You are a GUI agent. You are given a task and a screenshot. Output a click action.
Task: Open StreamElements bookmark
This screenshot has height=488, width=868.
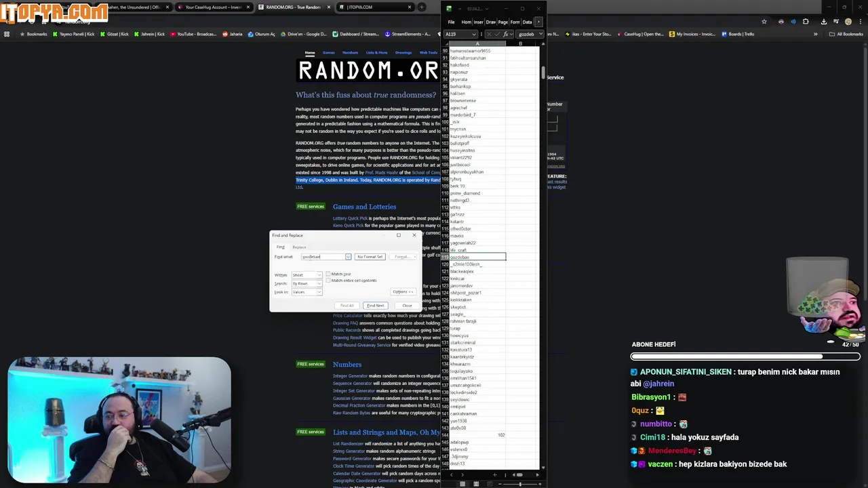[x=408, y=34]
